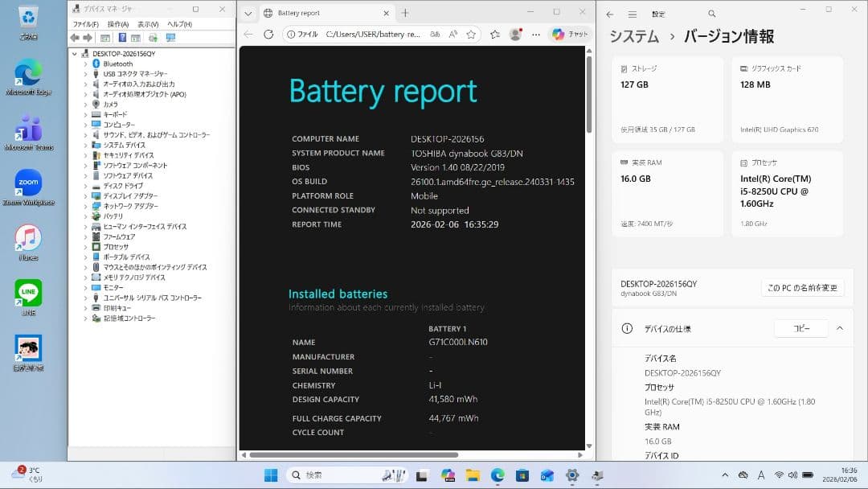
Task: Expand ディスプレイ アダプター in the device tree
Action: tap(87, 195)
